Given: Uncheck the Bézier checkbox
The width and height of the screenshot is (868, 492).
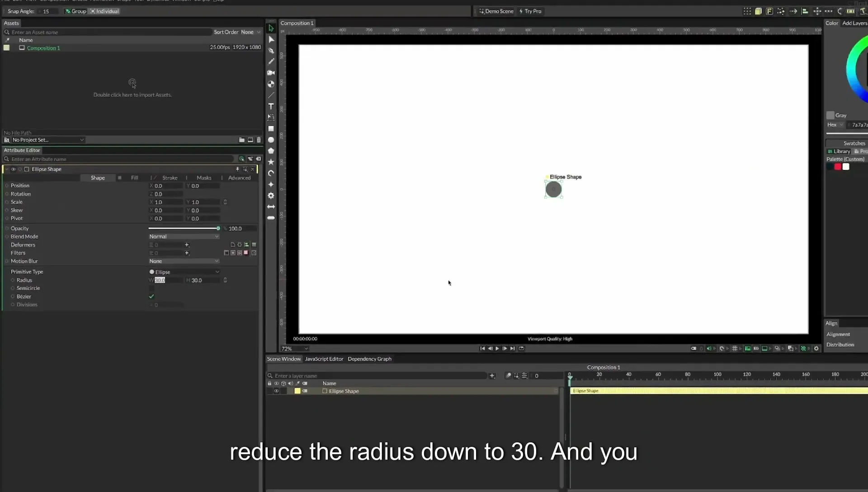Looking at the screenshot, I should [151, 297].
